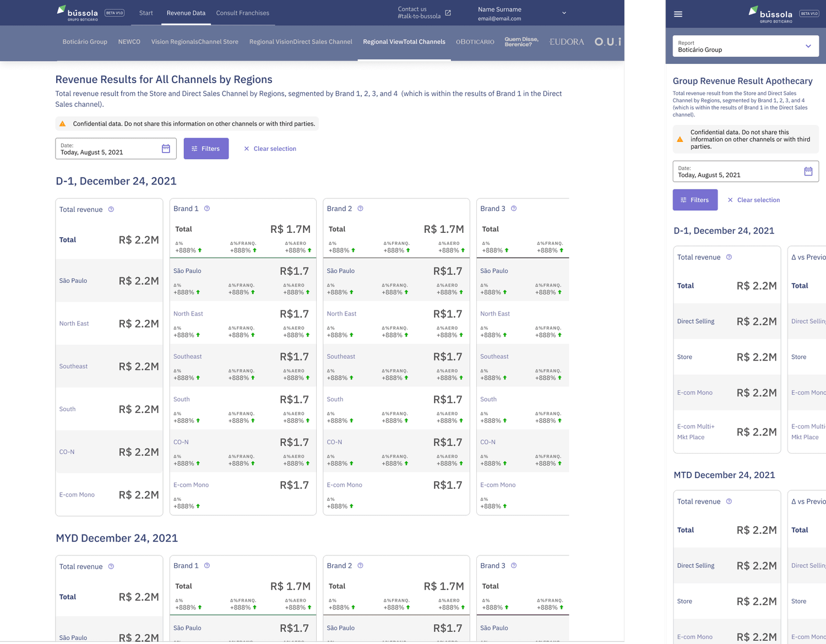The width and height of the screenshot is (826, 644).
Task: Open the calendar icon in the mobile date field
Action: [x=808, y=171]
